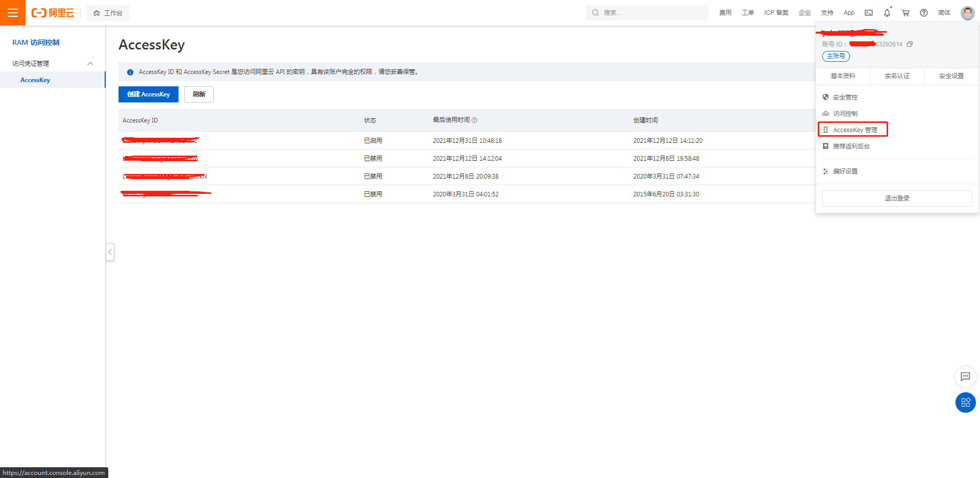
Task: Open the 工单 menu
Action: coord(748,13)
